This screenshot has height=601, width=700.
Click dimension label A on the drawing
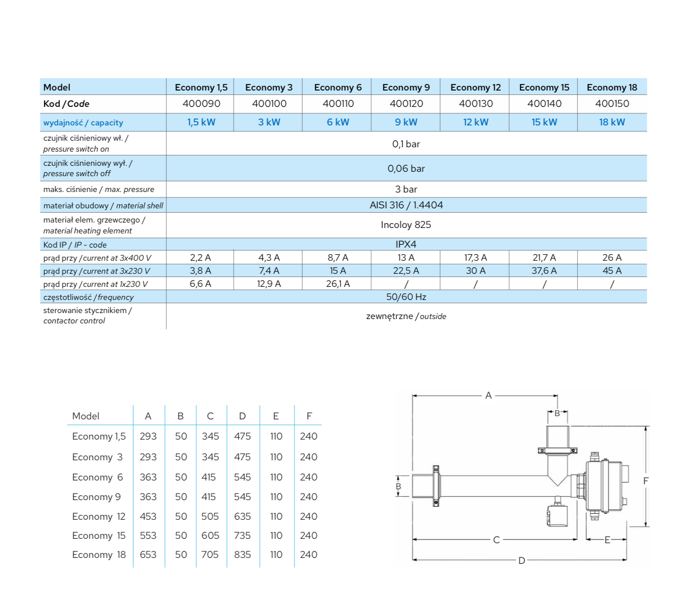pyautogui.click(x=488, y=395)
